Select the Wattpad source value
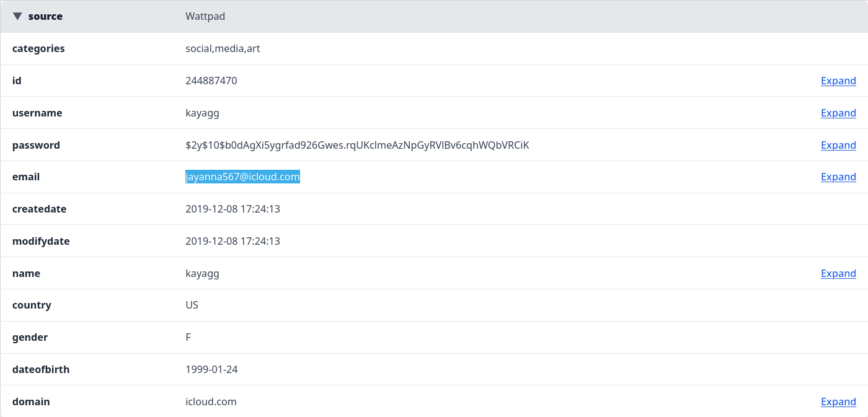 (205, 16)
